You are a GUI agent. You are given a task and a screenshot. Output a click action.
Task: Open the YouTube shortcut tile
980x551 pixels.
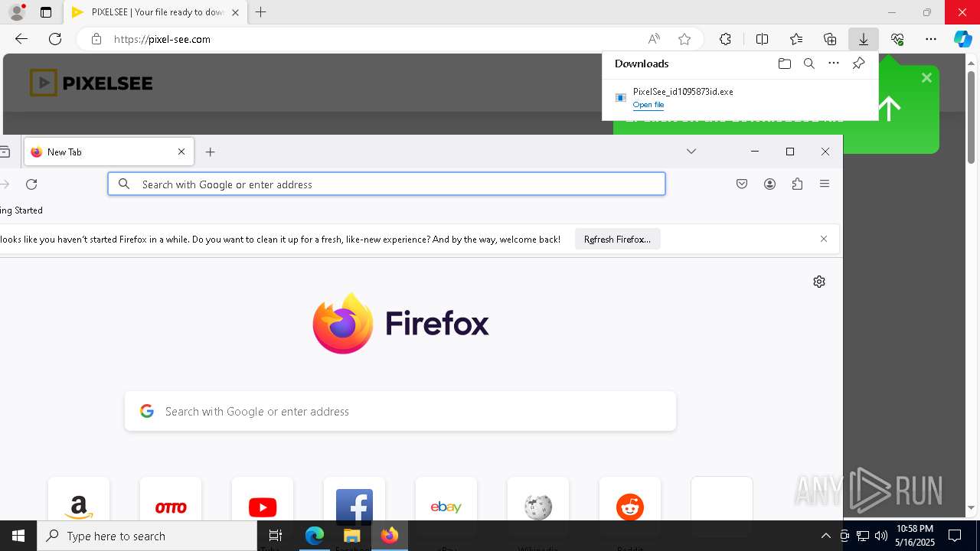pos(263,507)
